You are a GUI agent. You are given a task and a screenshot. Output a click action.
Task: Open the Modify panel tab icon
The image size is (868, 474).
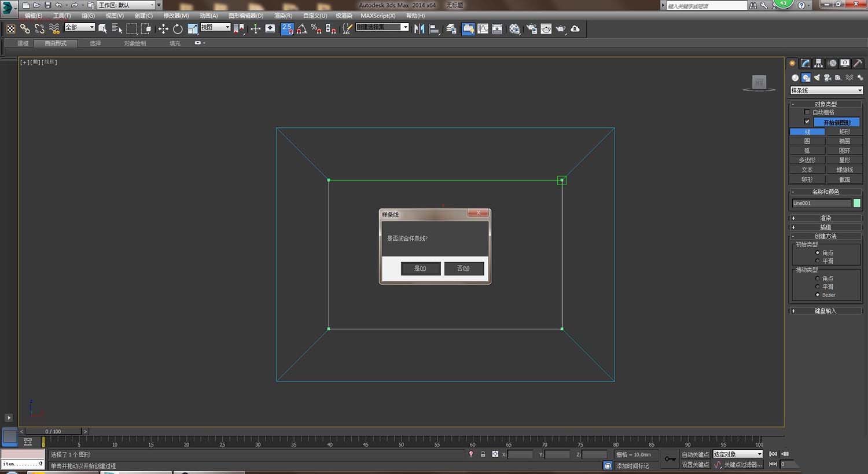pyautogui.click(x=806, y=64)
